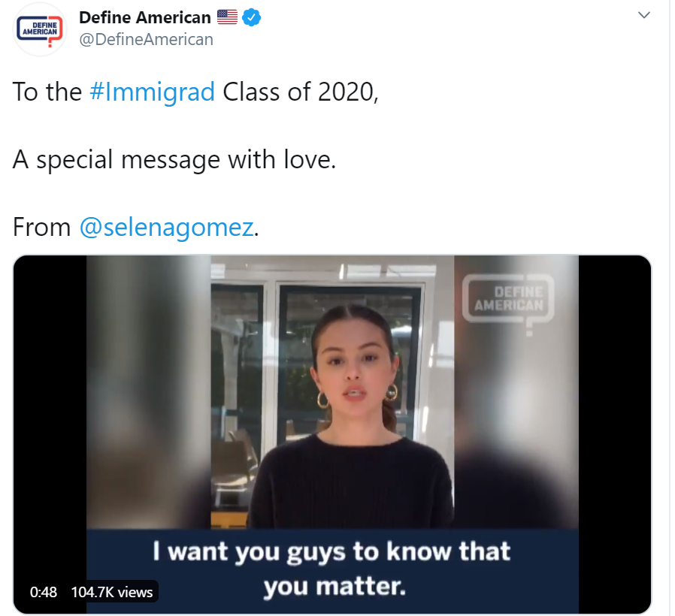This screenshot has width=675, height=616.
Task: Expand the tweet options chevron menu
Action: click(x=643, y=16)
